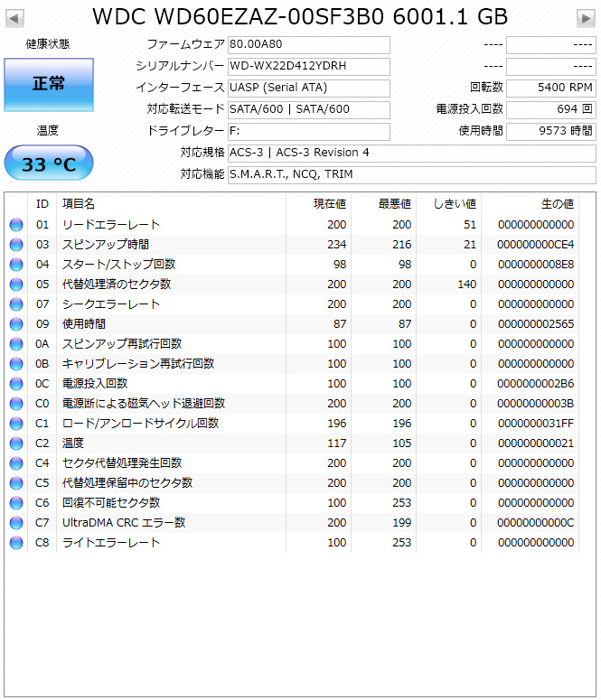This screenshot has height=700, width=601.
Task: Go to previous disk with left arrow
Action: 14,19
